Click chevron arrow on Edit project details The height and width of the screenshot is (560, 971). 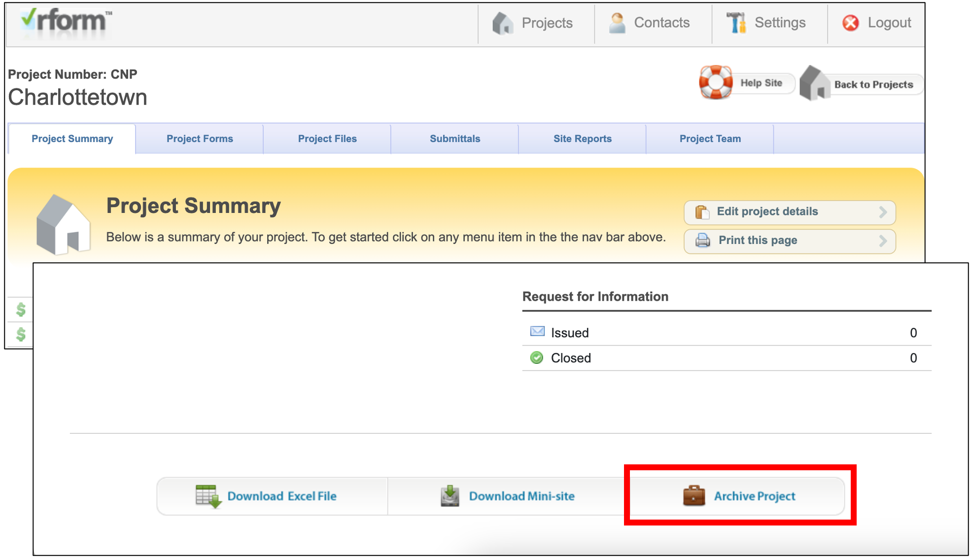pos(883,212)
